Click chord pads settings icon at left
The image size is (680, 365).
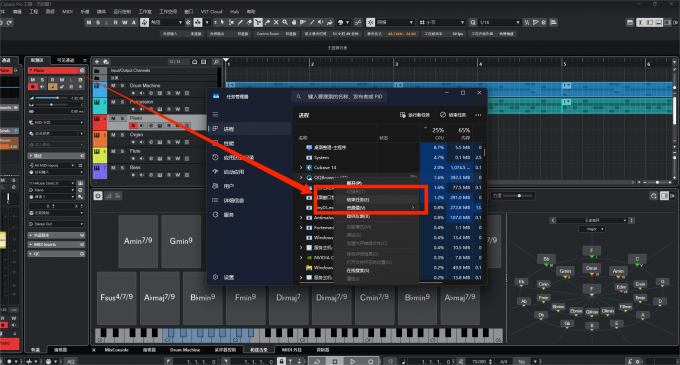click(x=98, y=196)
